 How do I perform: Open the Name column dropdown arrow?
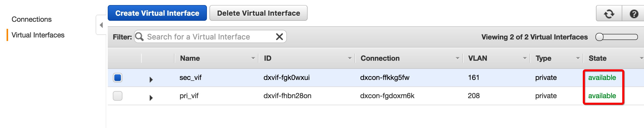(253, 58)
